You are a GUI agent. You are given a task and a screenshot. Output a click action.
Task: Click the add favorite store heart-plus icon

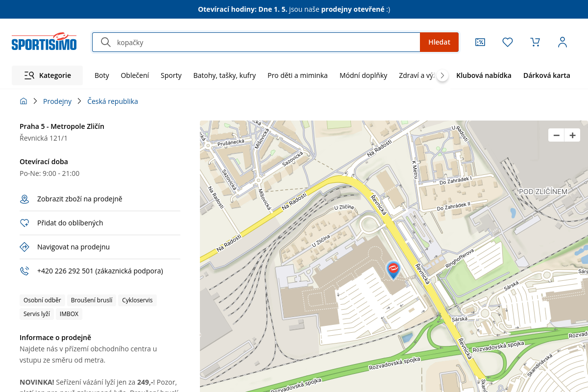click(x=24, y=223)
